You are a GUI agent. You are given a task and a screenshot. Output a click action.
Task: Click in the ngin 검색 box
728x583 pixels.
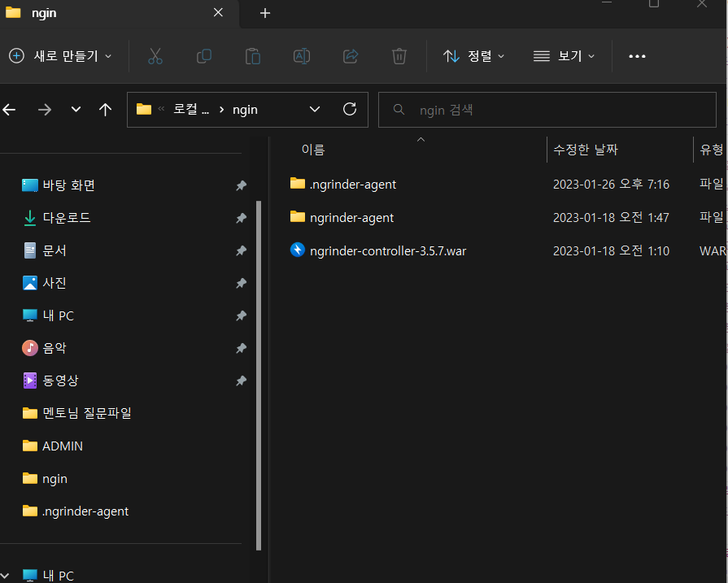[x=547, y=110]
